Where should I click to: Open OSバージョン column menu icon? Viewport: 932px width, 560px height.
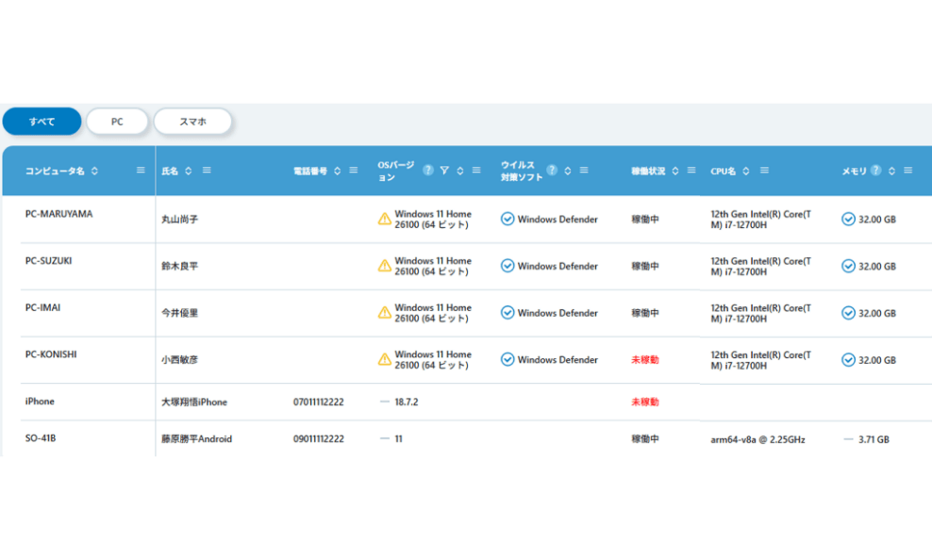tap(476, 170)
